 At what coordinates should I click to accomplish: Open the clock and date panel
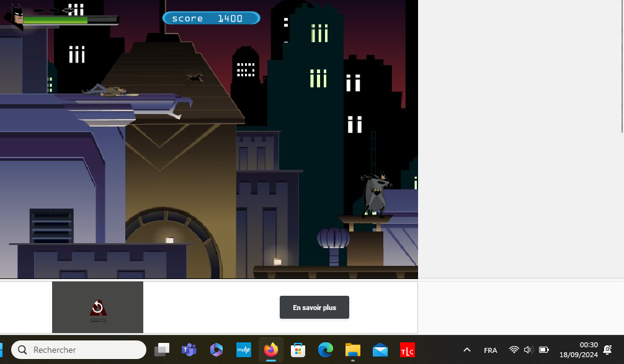[x=578, y=350]
